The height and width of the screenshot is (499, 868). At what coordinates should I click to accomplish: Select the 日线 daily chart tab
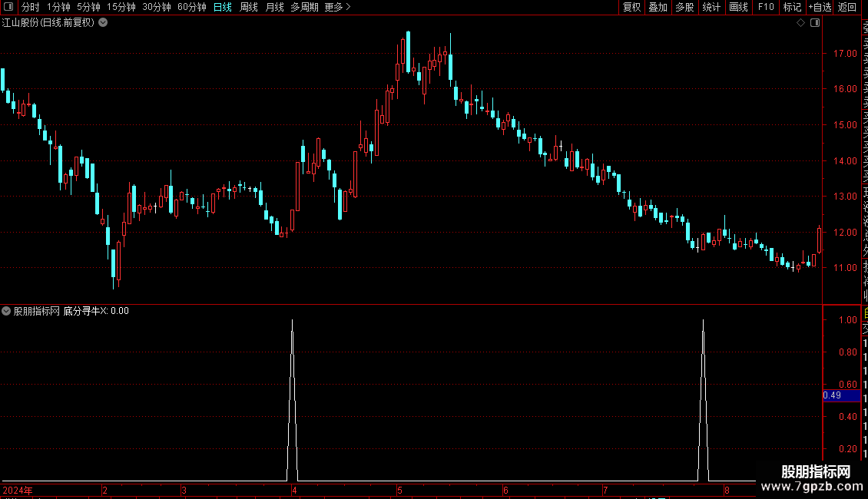click(223, 7)
